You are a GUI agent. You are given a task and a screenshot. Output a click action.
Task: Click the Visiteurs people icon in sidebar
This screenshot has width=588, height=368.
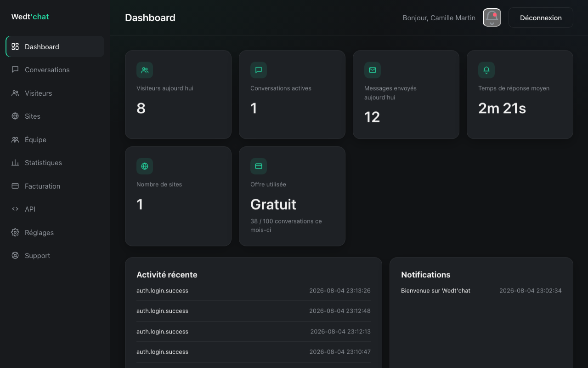(15, 93)
